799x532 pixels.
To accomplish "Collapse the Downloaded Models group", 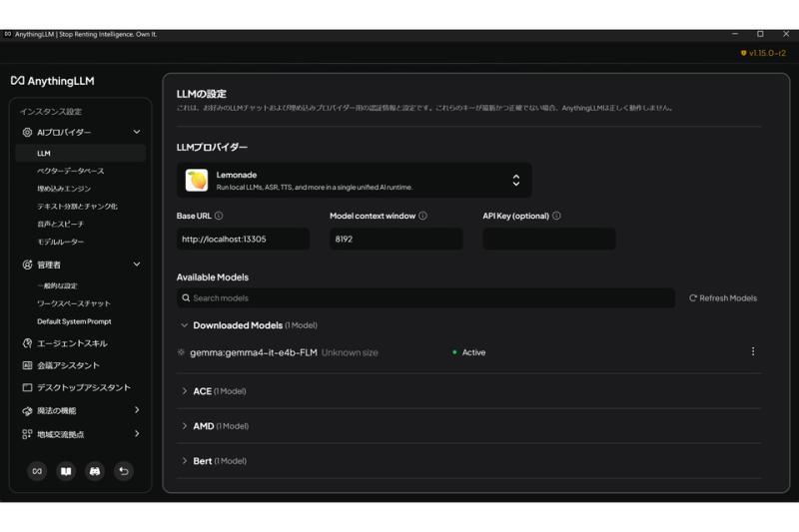I will [185, 325].
